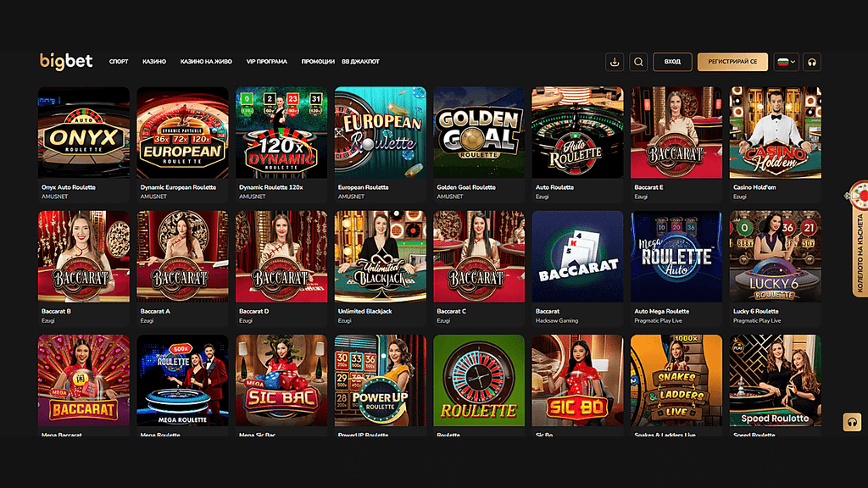This screenshot has height=488, width=868.
Task: Open the download app icon
Action: [x=615, y=62]
